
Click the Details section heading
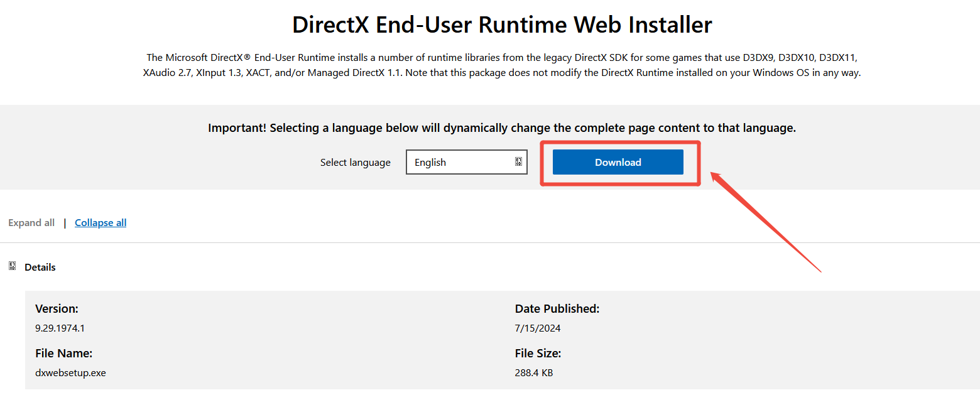[40, 267]
